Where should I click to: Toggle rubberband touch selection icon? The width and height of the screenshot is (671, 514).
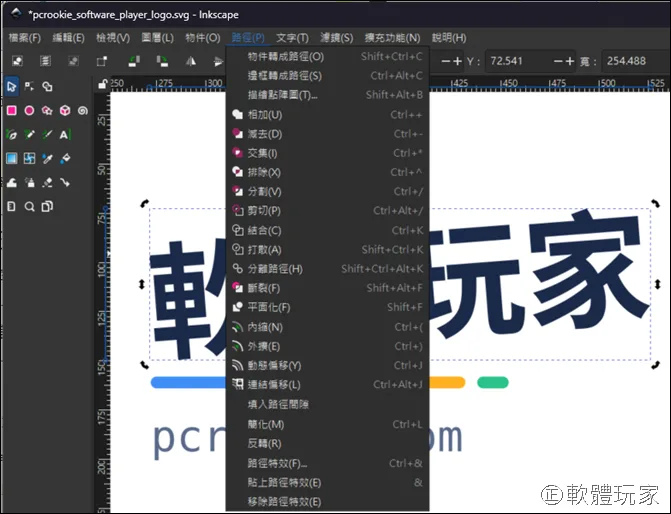[102, 61]
